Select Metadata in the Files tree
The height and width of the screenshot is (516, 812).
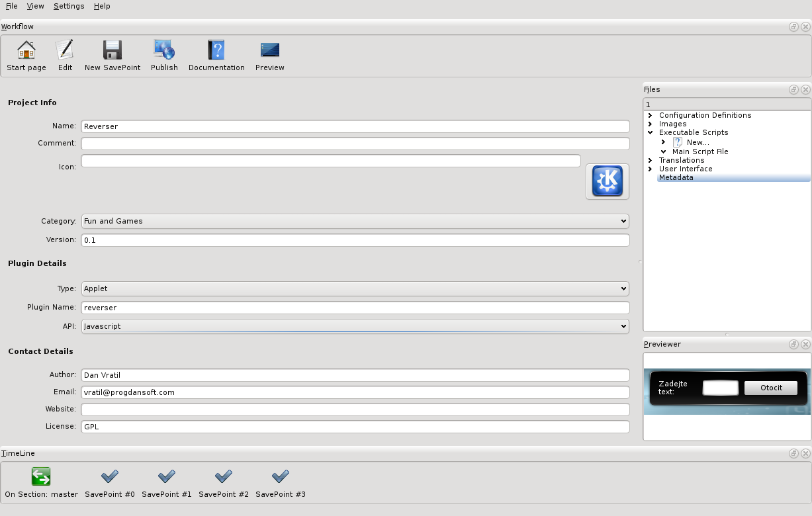[x=676, y=177]
